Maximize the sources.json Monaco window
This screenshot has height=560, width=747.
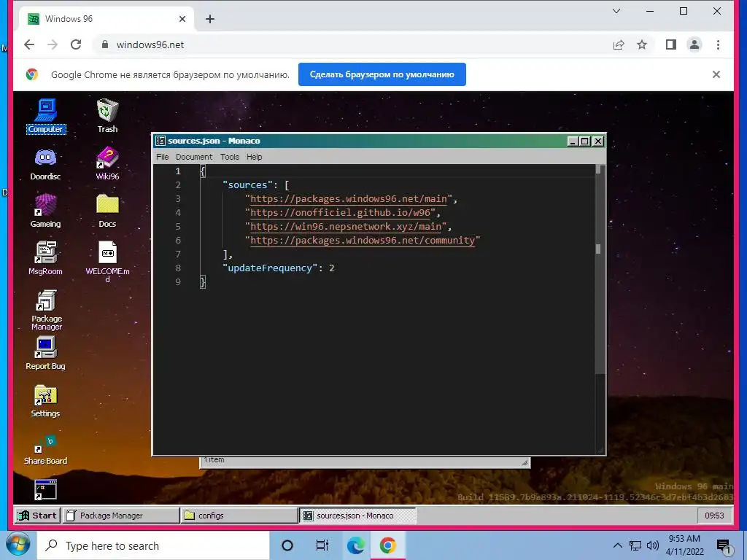tap(584, 141)
